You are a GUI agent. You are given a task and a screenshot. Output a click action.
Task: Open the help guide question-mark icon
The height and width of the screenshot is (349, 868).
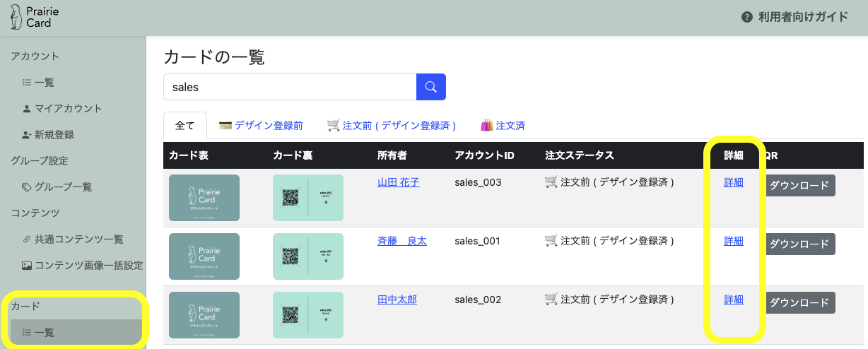746,17
